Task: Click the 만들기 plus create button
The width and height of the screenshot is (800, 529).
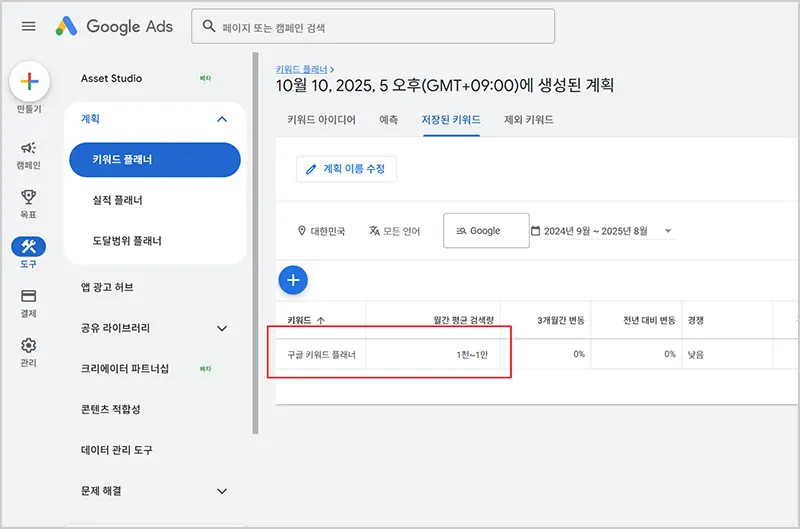Action: (x=29, y=82)
